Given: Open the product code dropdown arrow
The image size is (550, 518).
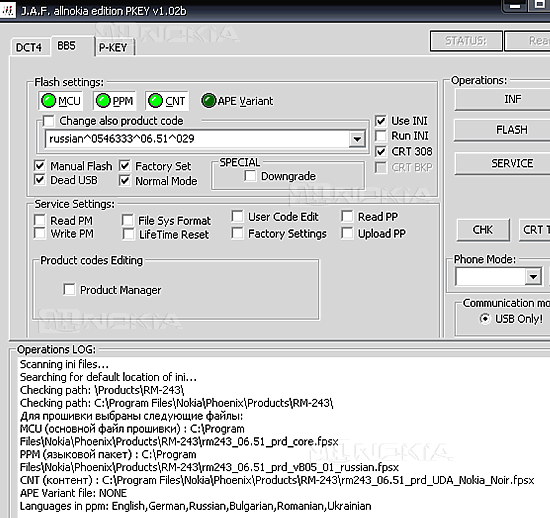Looking at the screenshot, I should coord(357,139).
